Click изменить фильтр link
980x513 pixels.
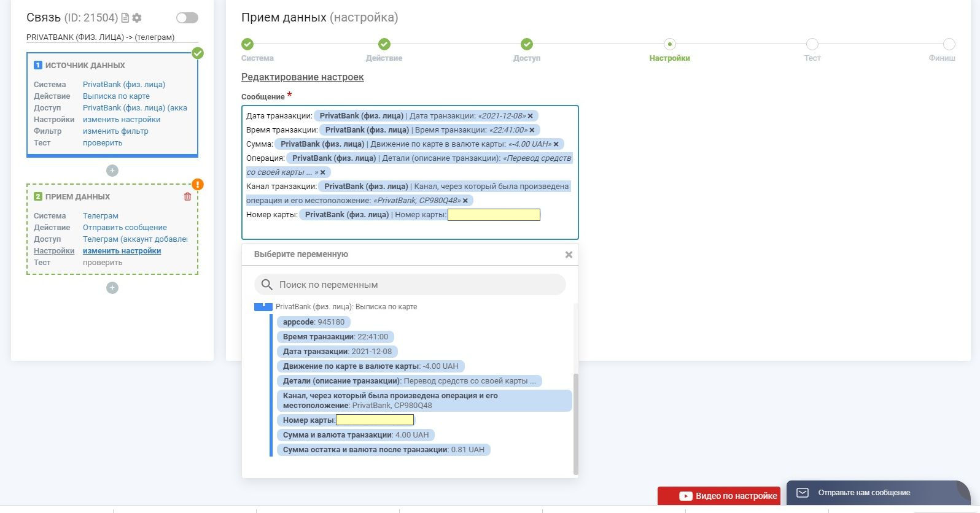pos(115,131)
